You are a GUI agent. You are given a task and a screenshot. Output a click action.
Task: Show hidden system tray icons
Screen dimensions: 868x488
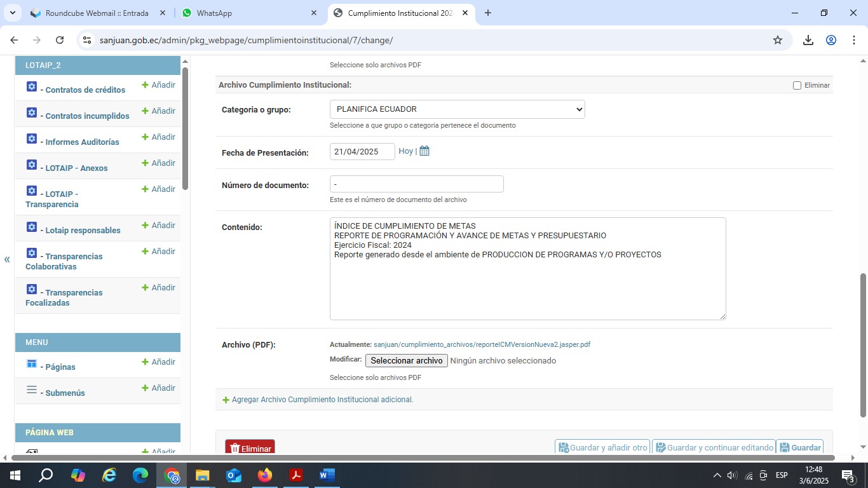[717, 475]
